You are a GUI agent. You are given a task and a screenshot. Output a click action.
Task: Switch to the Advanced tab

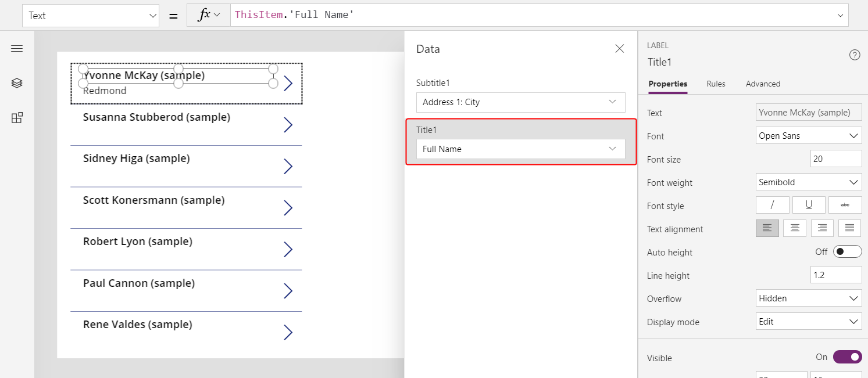[763, 84]
